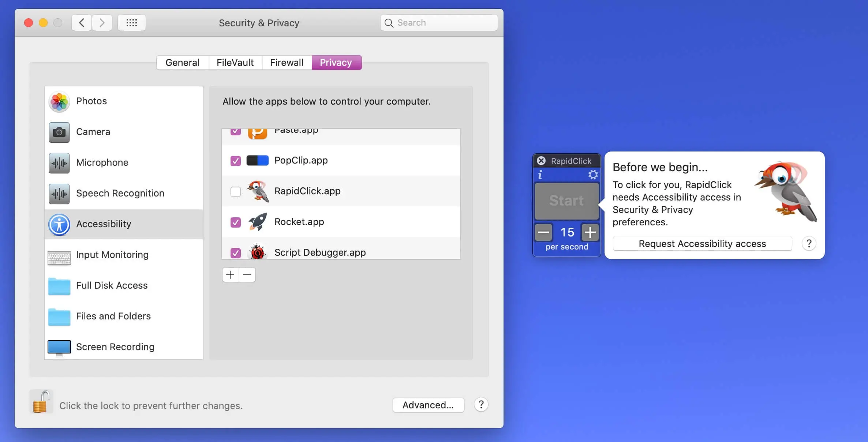The image size is (868, 442).
Task: Click Request Accessibility access button
Action: click(702, 244)
